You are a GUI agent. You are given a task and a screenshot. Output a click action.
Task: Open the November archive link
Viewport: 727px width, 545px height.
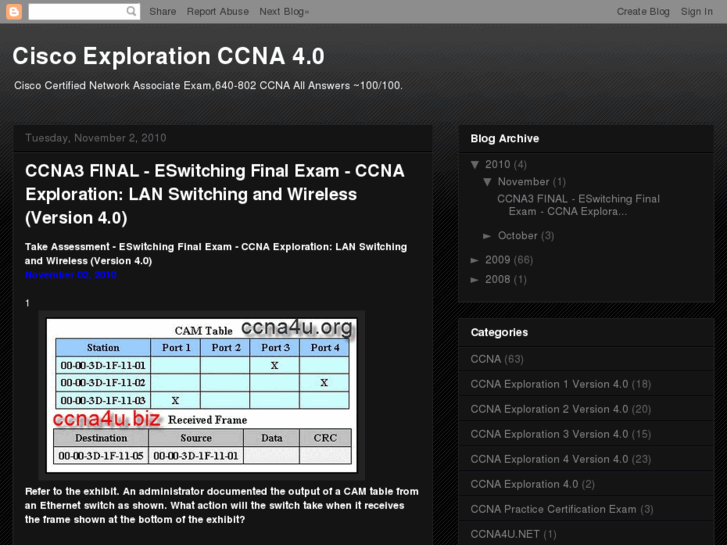point(523,182)
